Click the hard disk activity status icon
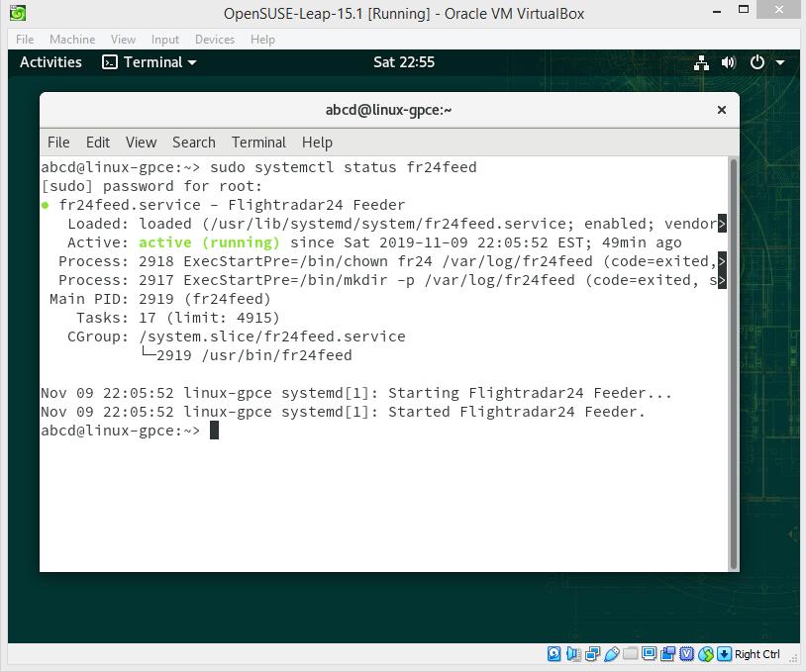The image size is (806, 672). [x=554, y=653]
